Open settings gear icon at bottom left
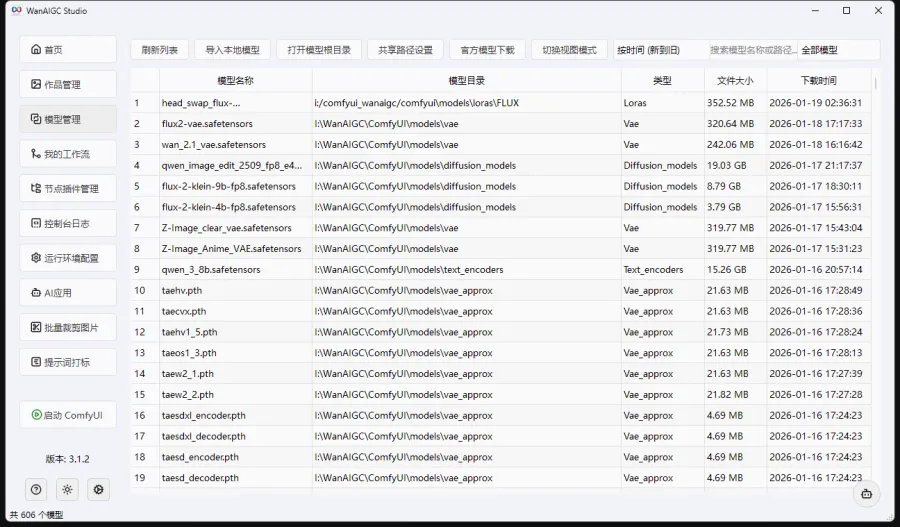 (x=99, y=490)
